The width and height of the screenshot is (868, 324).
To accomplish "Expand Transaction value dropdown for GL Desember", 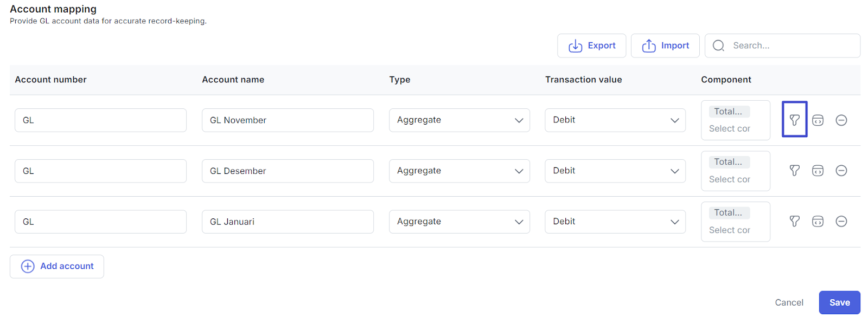I will [615, 171].
